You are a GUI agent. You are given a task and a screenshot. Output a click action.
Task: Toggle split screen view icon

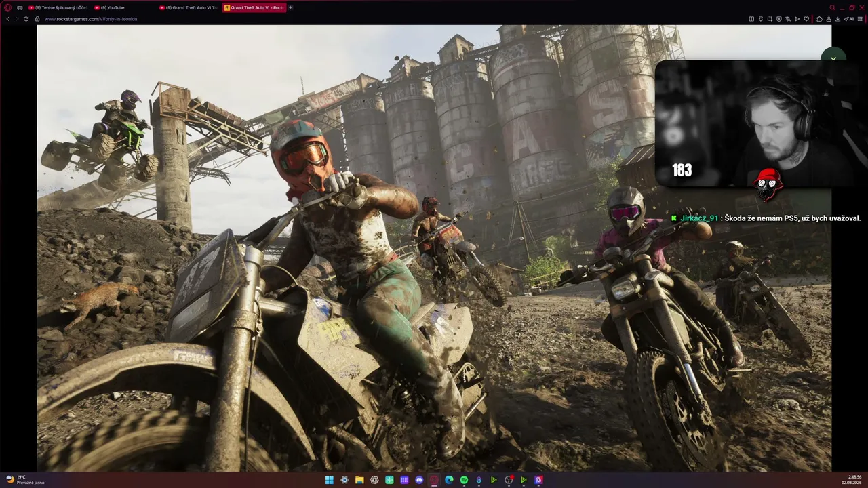click(x=751, y=19)
